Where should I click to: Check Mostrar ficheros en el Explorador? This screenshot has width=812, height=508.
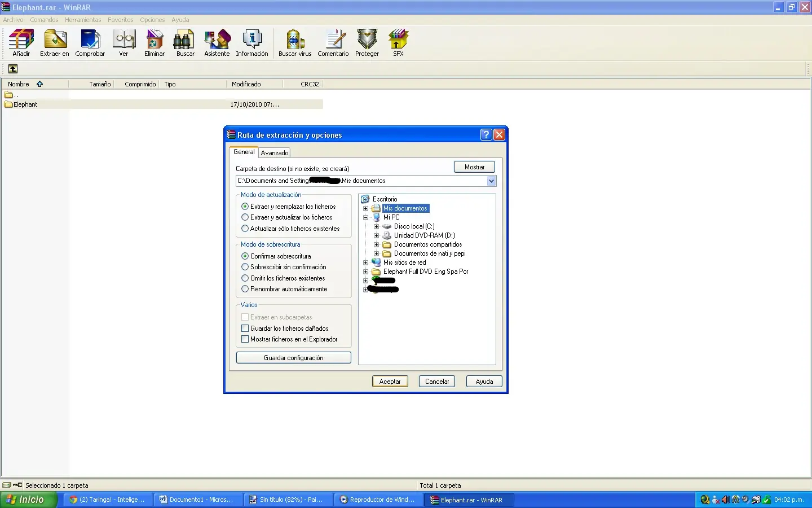[x=289, y=339]
